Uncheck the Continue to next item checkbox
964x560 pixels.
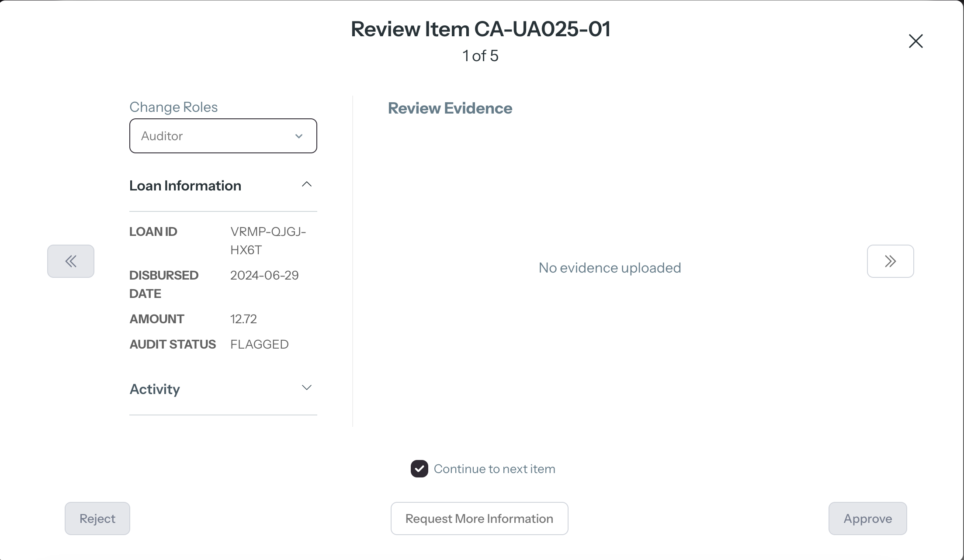coord(420,469)
